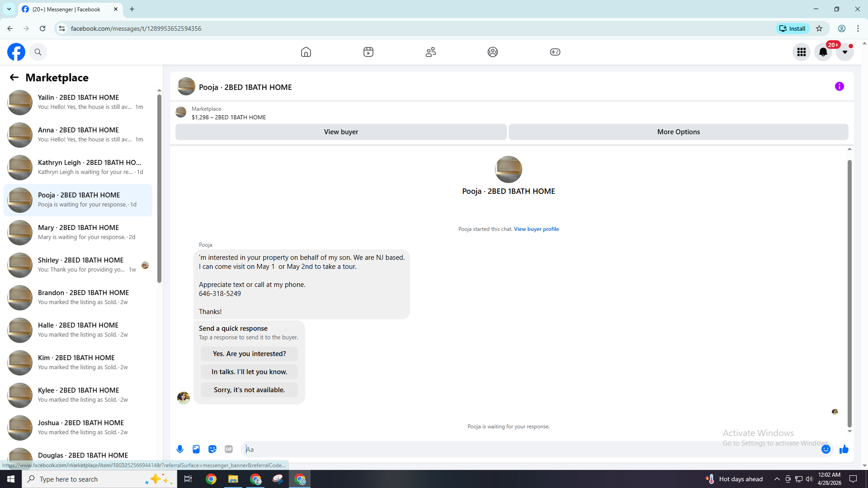868x488 pixels.
Task: Open the Facebook menu grid icon
Action: tap(802, 52)
